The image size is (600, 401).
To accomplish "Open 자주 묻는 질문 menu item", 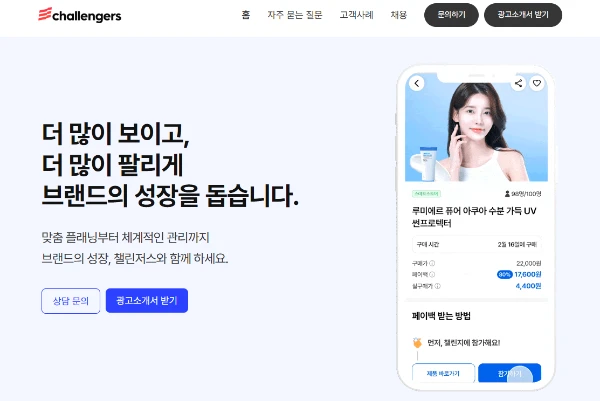I will point(295,15).
